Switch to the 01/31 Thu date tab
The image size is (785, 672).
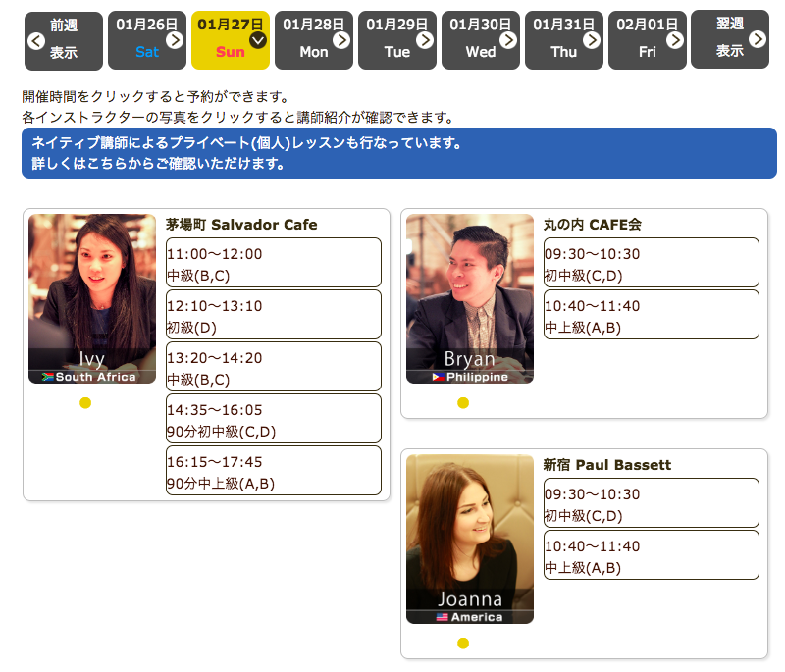(x=563, y=40)
